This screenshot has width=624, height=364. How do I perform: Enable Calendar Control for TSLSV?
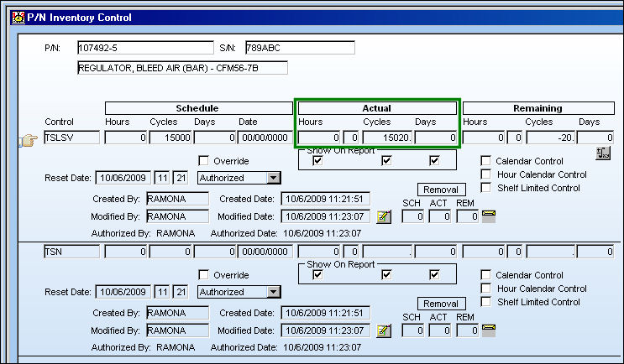pyautogui.click(x=485, y=160)
